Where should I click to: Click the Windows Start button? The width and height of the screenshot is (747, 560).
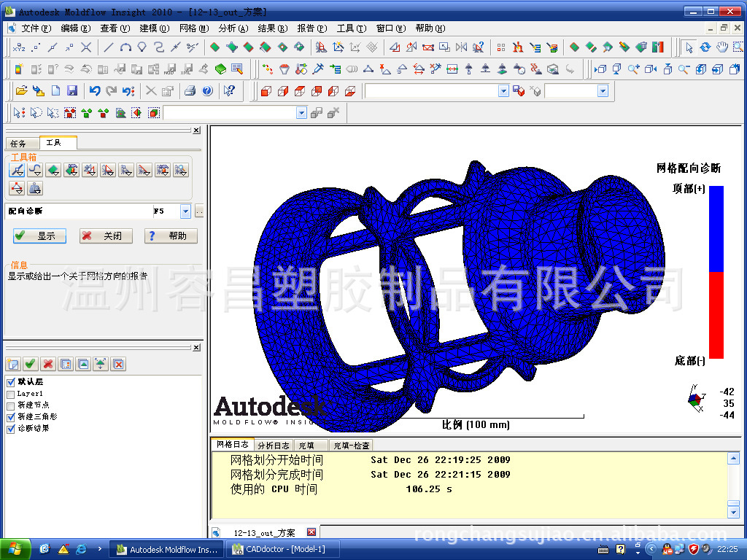(x=15, y=550)
